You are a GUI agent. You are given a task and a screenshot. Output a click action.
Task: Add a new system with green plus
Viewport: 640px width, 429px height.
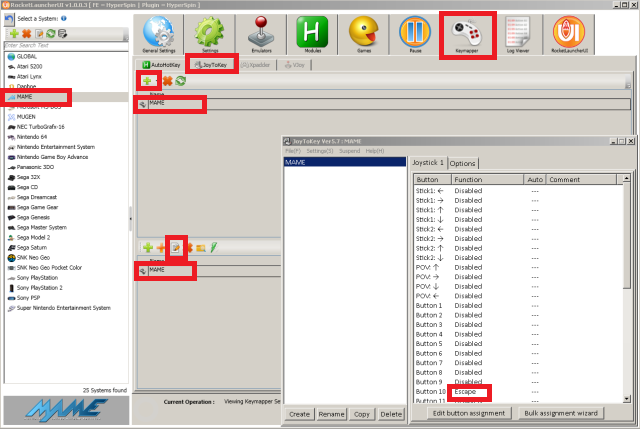(14, 33)
